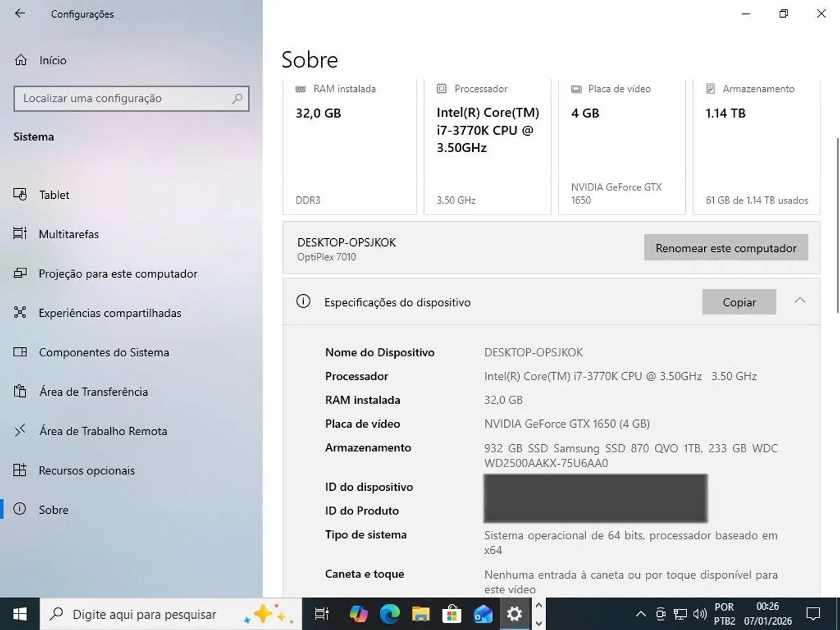The image size is (840, 630).
Task: Click the NVIDIA GeForce GTX 1650 (4 GB) value
Action: tap(567, 423)
